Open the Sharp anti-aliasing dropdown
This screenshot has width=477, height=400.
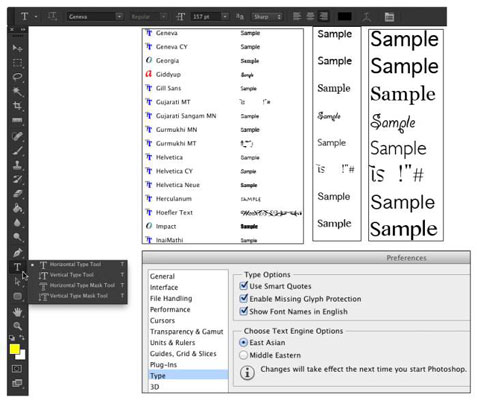(267, 17)
